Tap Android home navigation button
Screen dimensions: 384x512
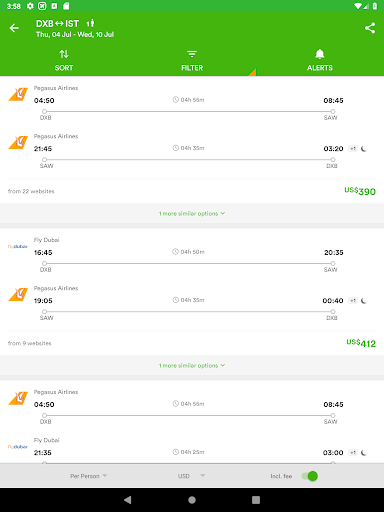tap(192, 500)
